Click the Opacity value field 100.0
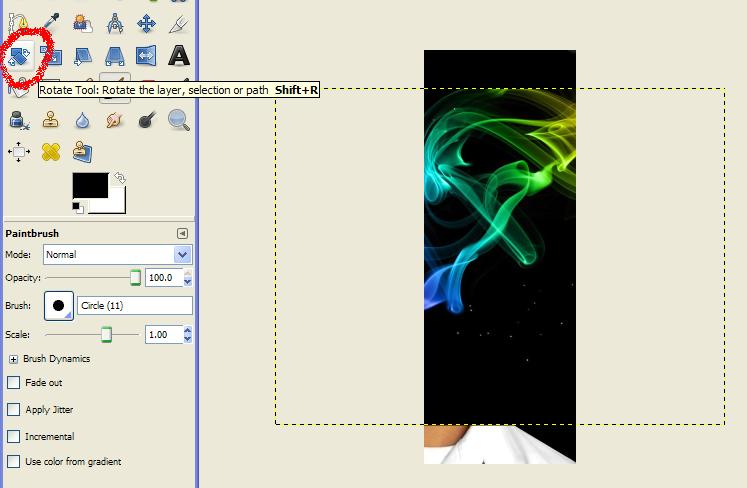The image size is (747, 488). 163,277
